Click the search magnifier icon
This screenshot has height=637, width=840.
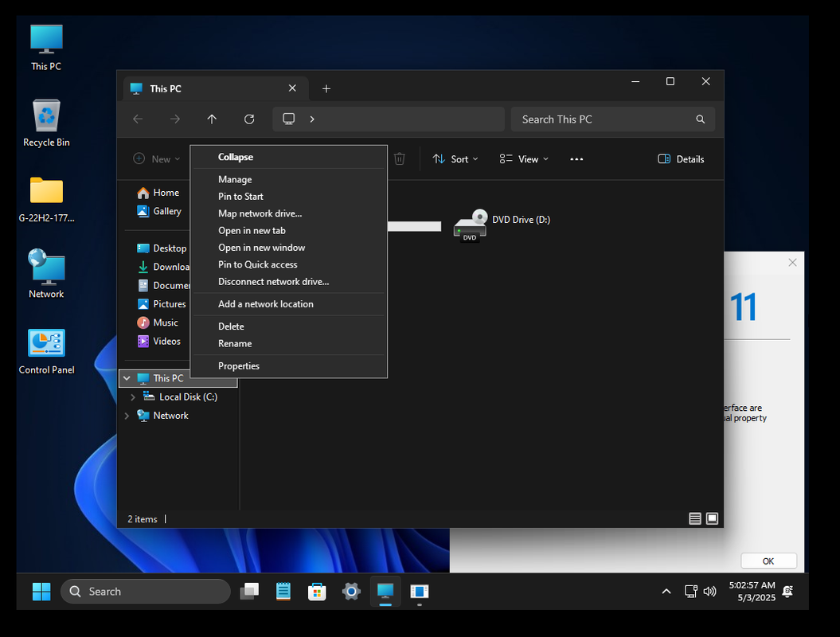tap(700, 119)
